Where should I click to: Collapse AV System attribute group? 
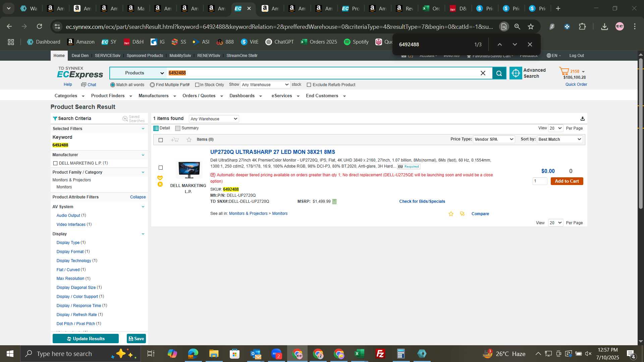(x=143, y=207)
